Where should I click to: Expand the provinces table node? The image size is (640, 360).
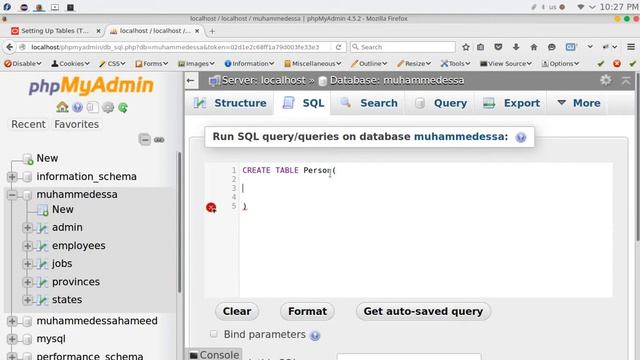[27, 282]
